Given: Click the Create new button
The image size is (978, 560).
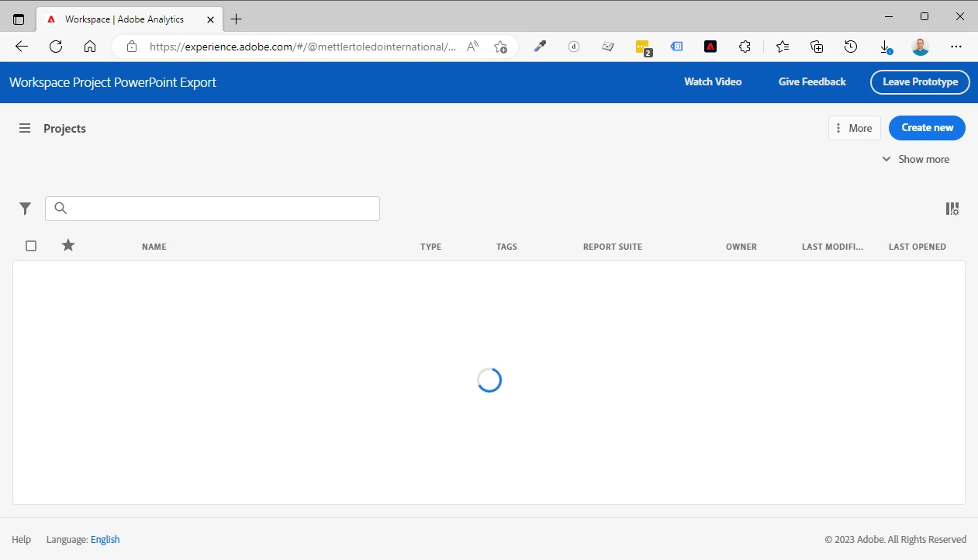Looking at the screenshot, I should pyautogui.click(x=927, y=128).
